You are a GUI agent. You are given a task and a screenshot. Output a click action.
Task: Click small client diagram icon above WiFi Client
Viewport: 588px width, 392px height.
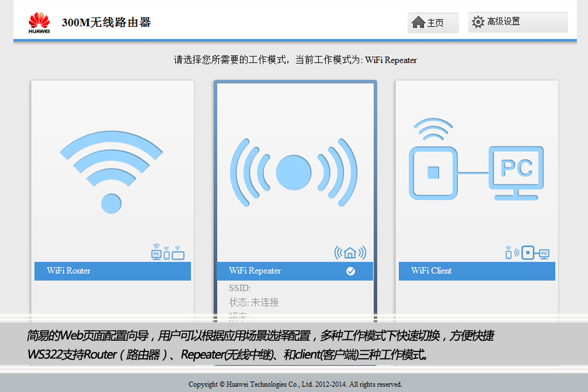coord(527,253)
